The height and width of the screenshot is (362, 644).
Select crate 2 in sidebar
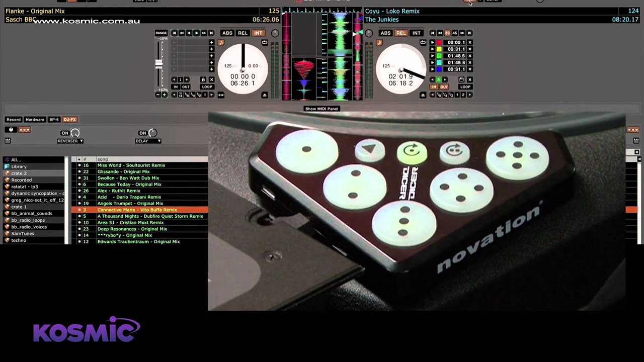tap(34, 173)
